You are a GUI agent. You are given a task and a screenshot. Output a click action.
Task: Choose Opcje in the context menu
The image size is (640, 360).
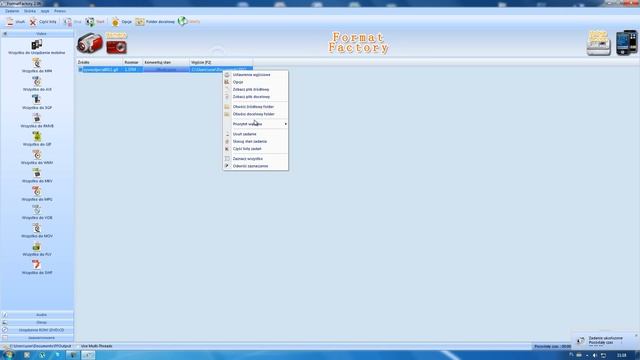tap(256, 82)
